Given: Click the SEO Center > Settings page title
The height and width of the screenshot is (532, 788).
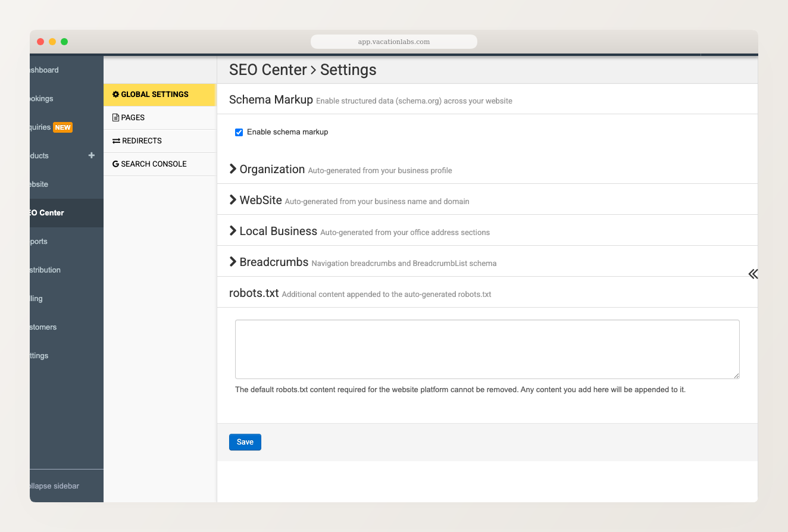Looking at the screenshot, I should coord(303,70).
